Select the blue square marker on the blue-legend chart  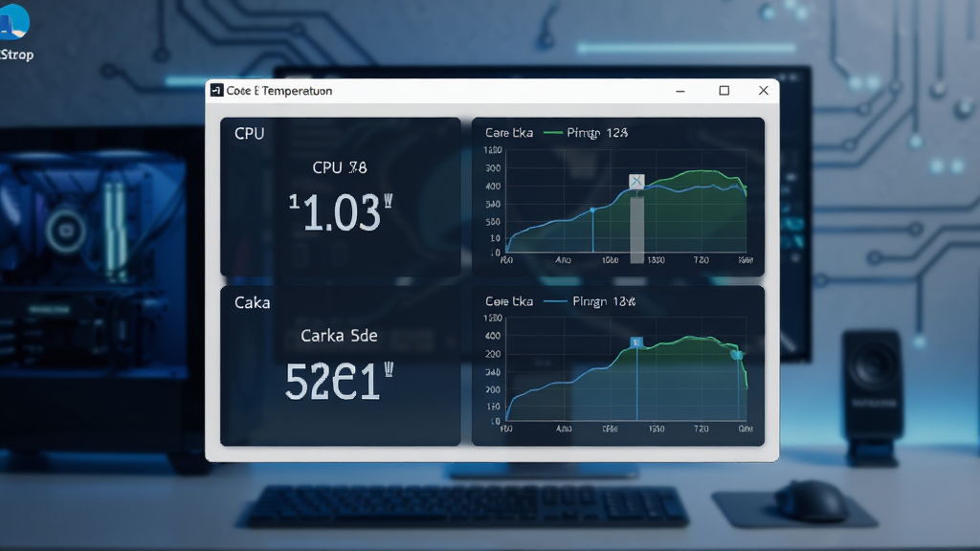tap(636, 342)
